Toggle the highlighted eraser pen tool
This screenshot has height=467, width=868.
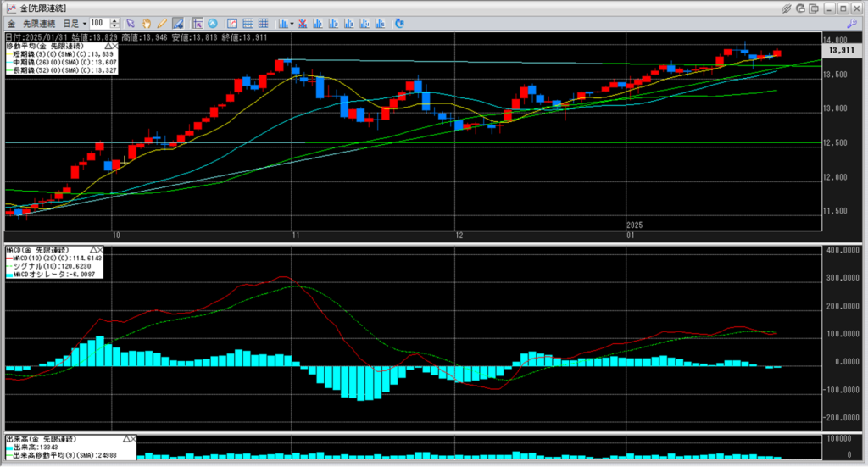point(177,23)
